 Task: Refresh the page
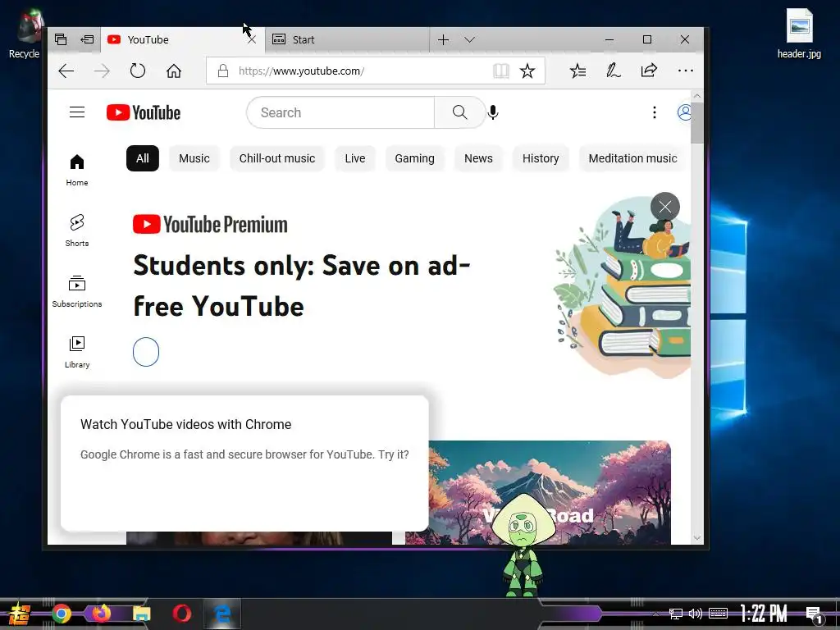138,71
